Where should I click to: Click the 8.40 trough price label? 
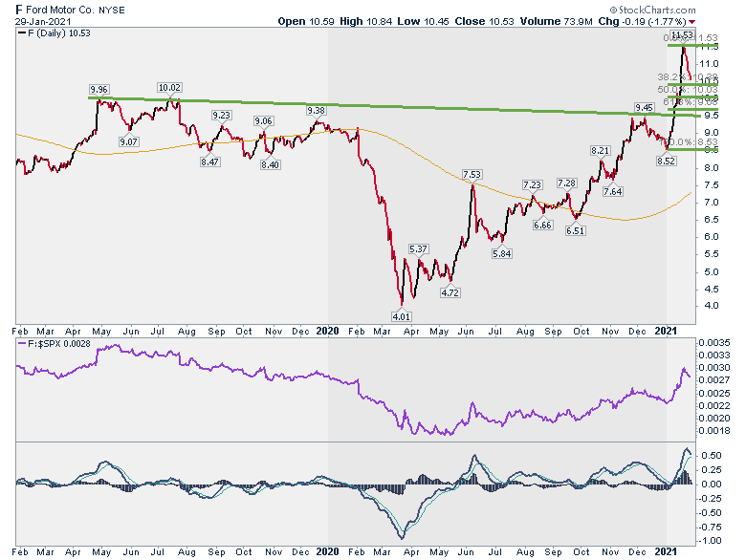(270, 164)
